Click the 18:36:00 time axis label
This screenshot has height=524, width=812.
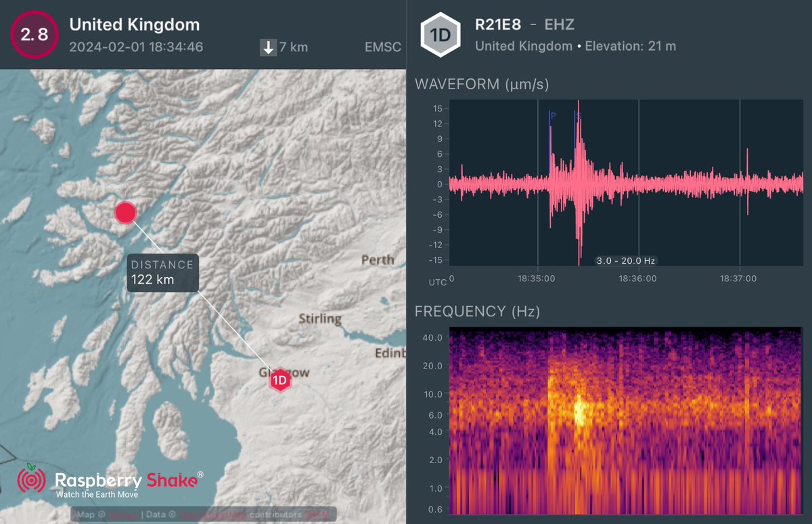(639, 279)
